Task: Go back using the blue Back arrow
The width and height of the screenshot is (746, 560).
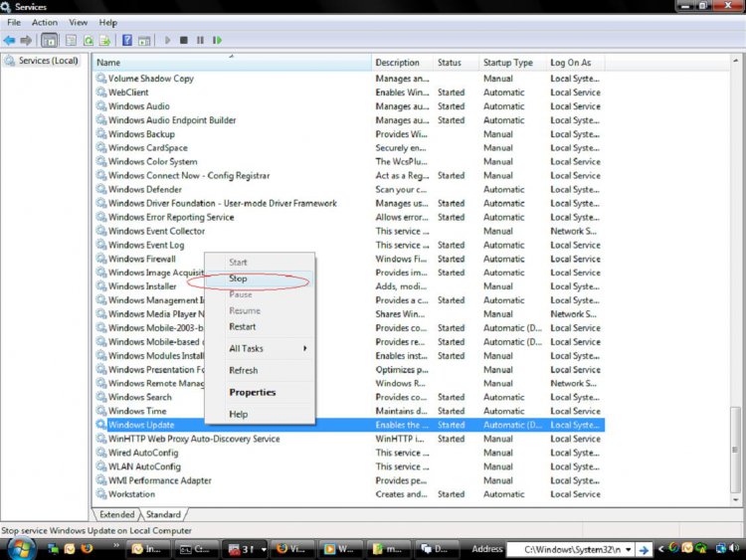Action: coord(9,41)
